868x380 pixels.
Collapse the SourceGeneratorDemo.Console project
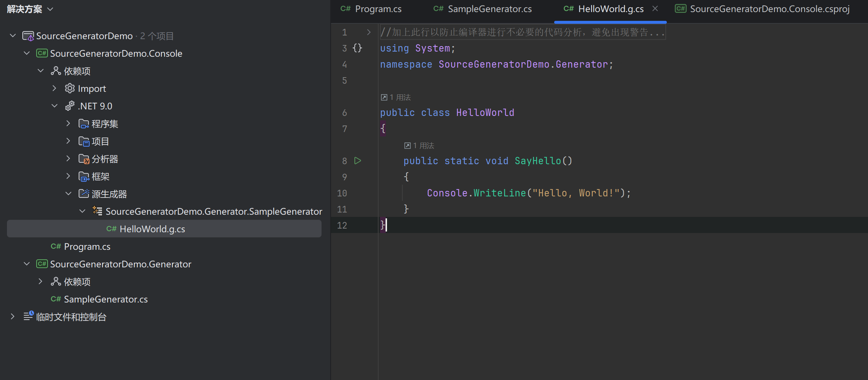pyautogui.click(x=27, y=53)
